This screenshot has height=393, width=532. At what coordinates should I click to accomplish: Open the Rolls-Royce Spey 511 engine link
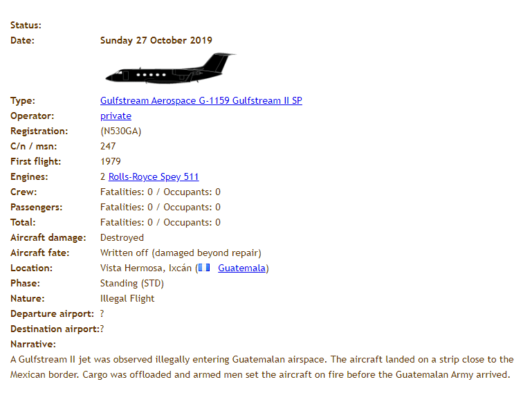coord(154,176)
